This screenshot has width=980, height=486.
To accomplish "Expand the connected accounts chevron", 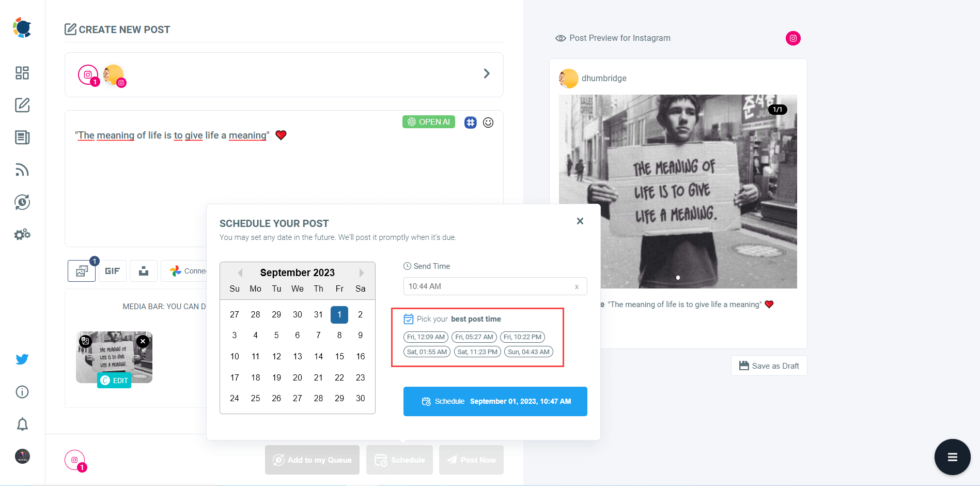I will 486,73.
